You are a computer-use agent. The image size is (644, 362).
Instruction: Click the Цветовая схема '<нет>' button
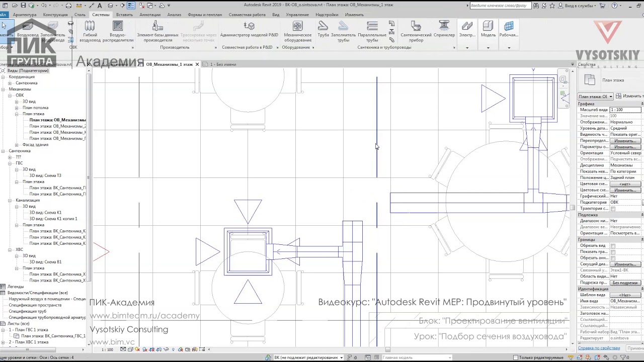point(625,184)
